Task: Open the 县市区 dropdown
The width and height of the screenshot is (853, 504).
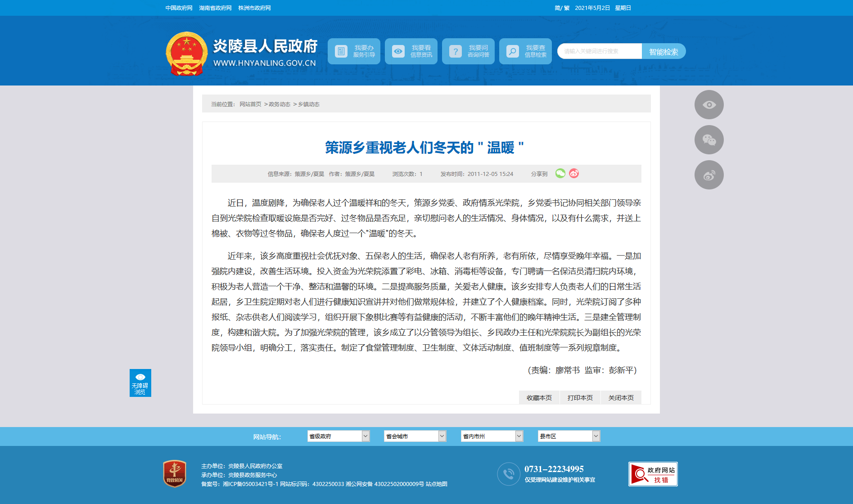Action: coord(569,436)
